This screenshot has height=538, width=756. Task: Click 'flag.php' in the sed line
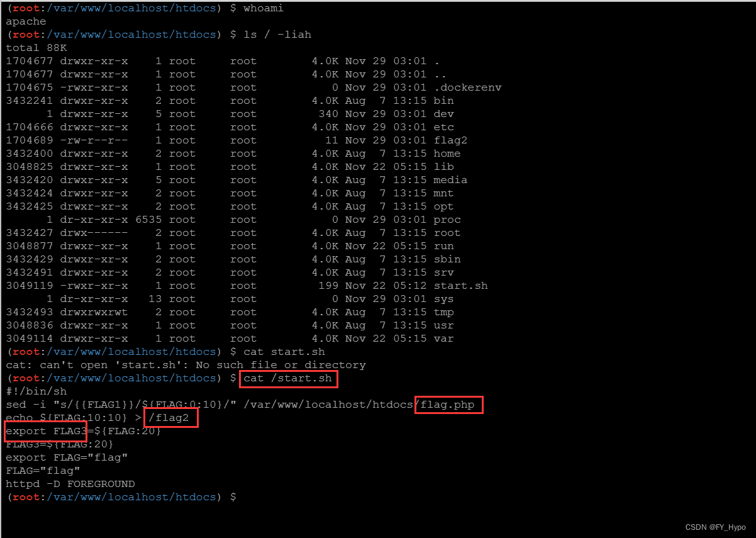[447, 405]
